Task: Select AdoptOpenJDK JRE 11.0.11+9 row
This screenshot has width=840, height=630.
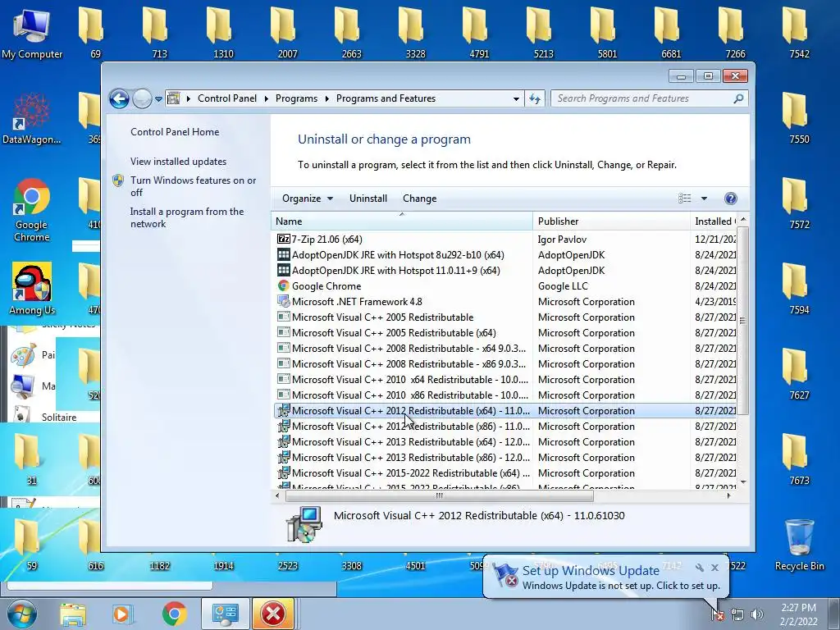Action: (505, 271)
